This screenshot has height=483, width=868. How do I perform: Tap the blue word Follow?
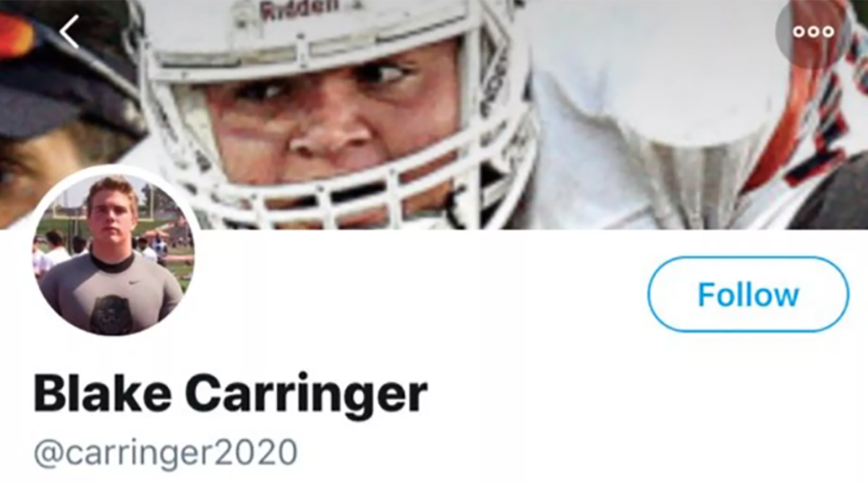(x=748, y=295)
